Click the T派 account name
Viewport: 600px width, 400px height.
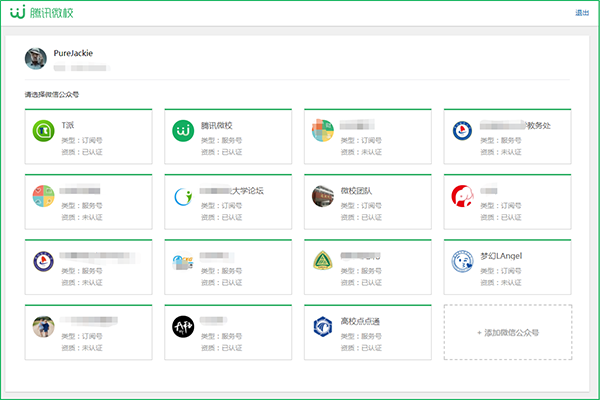pyautogui.click(x=68, y=125)
